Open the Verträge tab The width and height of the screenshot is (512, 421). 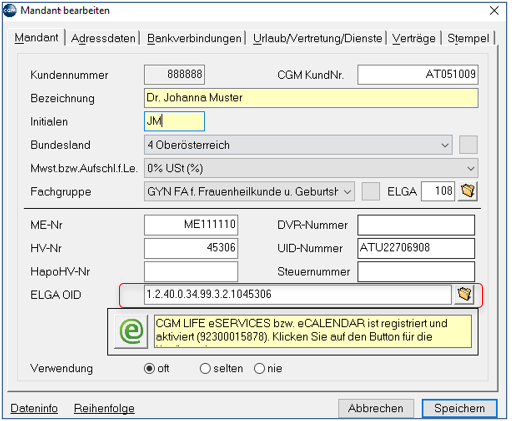414,38
